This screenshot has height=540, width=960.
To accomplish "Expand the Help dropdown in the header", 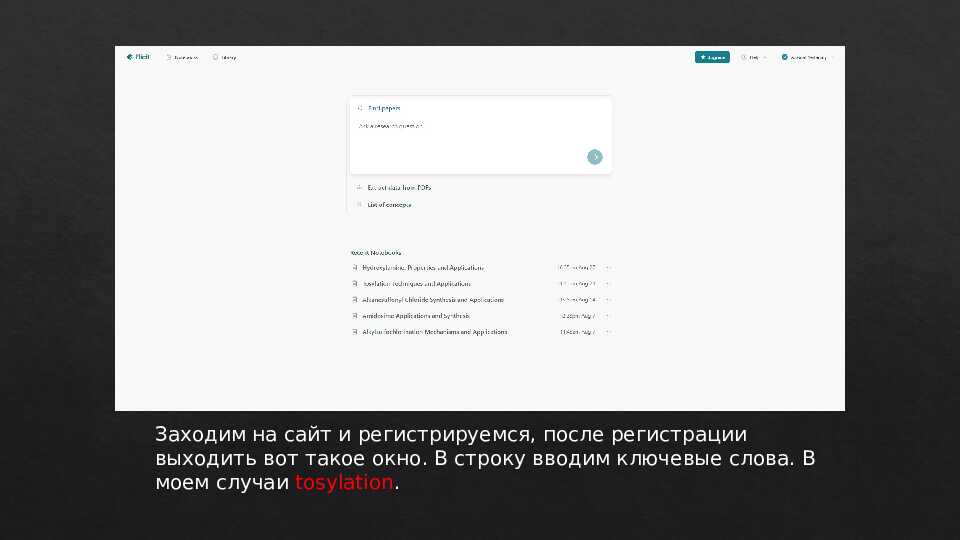I will coord(754,57).
